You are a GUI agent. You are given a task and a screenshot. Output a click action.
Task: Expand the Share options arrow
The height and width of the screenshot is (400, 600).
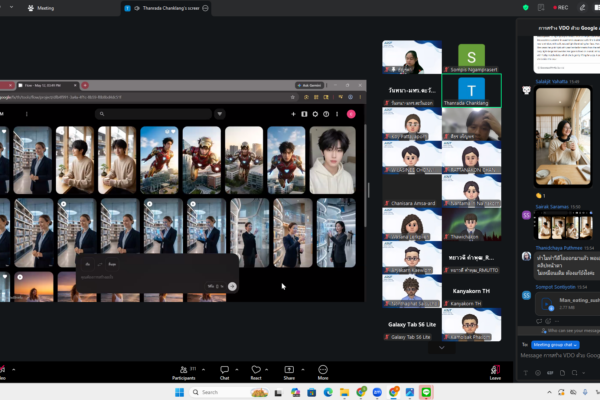(303, 369)
